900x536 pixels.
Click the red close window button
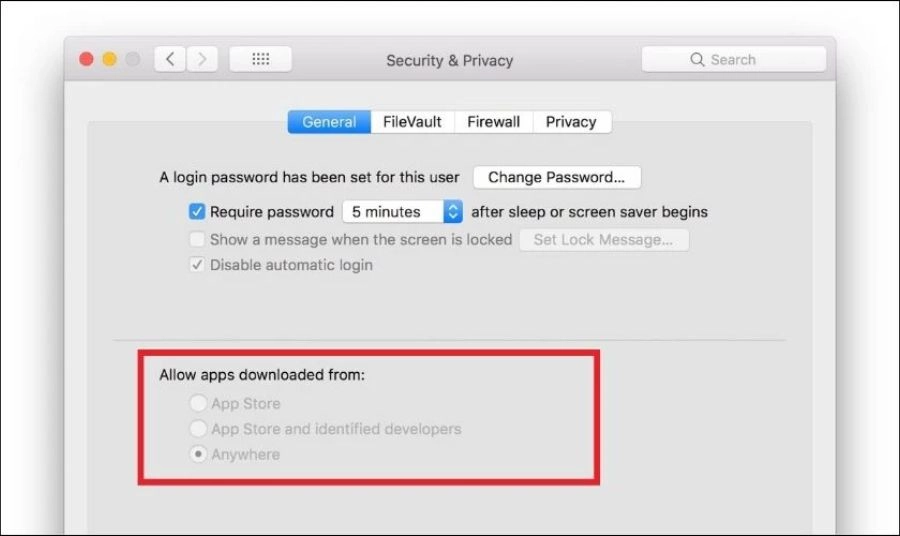(86, 59)
